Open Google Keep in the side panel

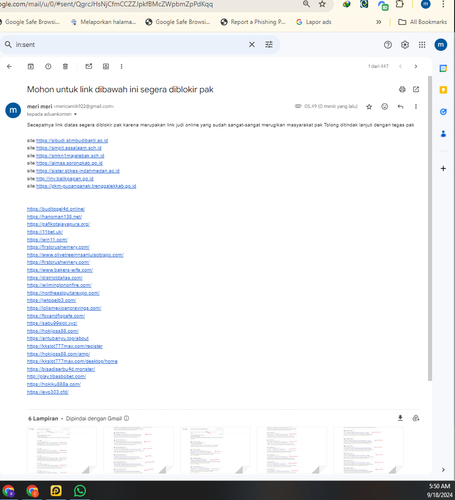443,90
